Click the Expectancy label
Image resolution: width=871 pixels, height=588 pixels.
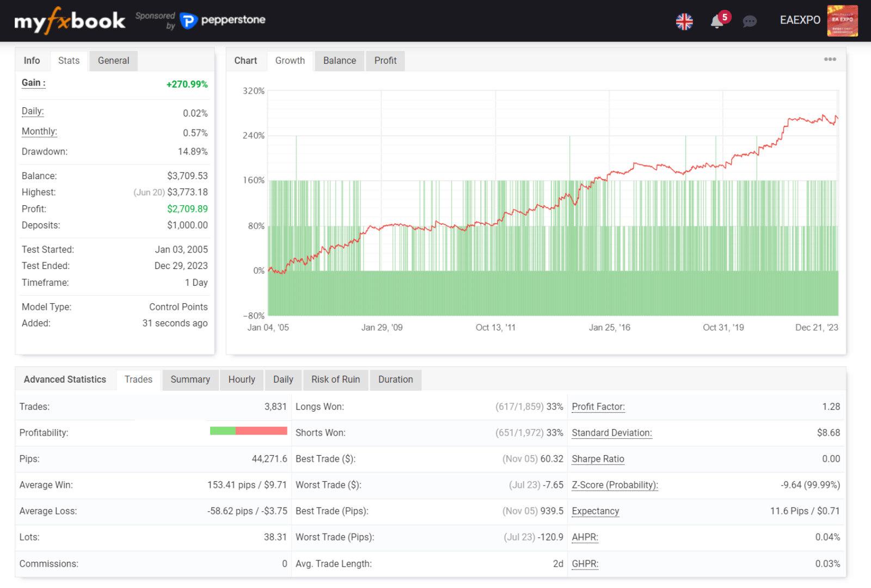pos(596,511)
